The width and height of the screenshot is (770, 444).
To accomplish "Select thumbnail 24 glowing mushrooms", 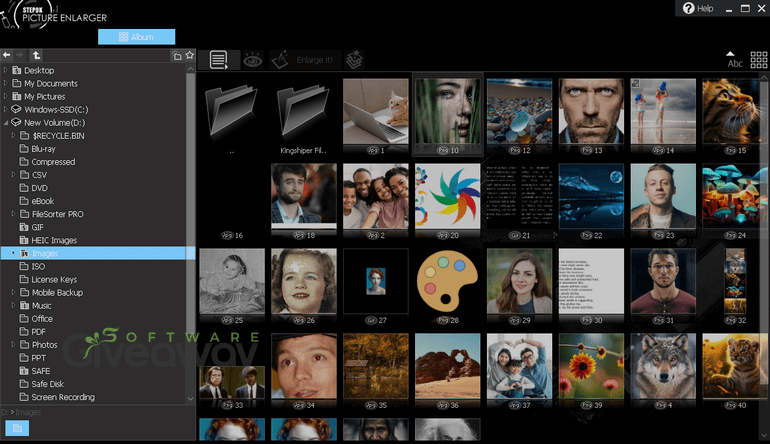I will pyautogui.click(x=735, y=196).
